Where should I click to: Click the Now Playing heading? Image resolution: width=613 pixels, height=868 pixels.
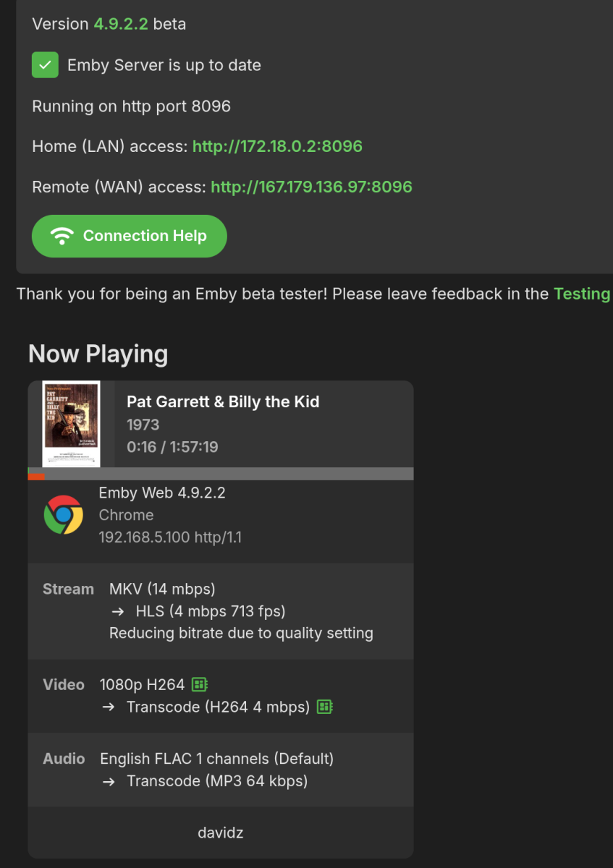point(98,354)
